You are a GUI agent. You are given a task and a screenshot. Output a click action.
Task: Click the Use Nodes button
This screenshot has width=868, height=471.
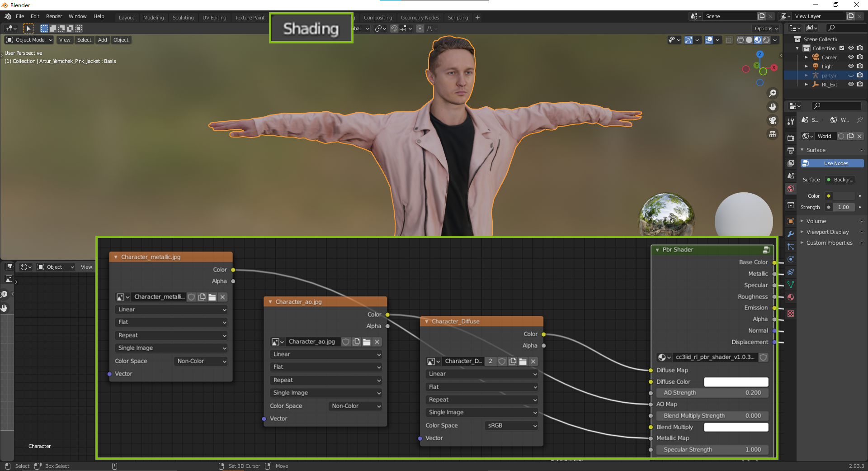pyautogui.click(x=832, y=163)
